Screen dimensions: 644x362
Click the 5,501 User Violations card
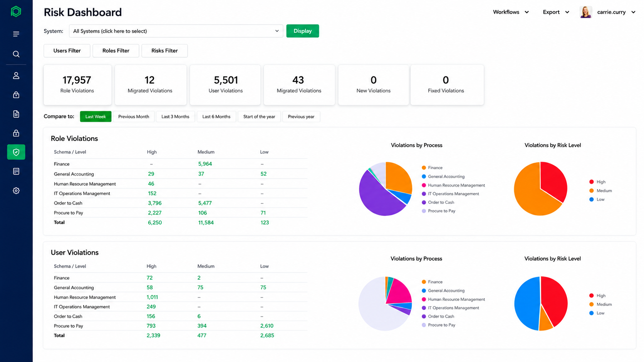(x=225, y=85)
